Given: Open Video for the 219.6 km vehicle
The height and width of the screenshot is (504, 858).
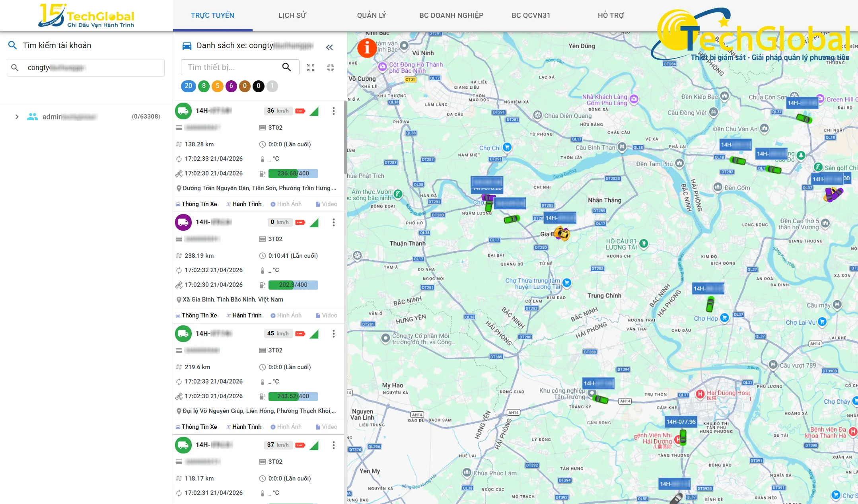Looking at the screenshot, I should (x=327, y=427).
